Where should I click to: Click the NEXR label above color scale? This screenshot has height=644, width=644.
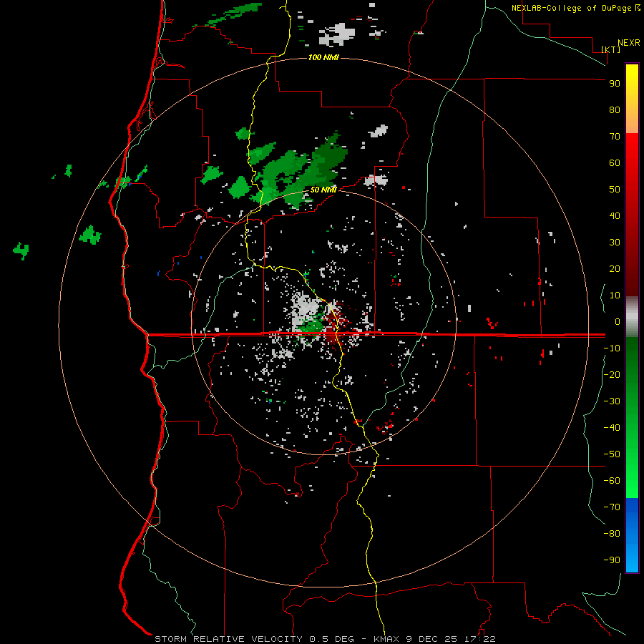click(629, 43)
